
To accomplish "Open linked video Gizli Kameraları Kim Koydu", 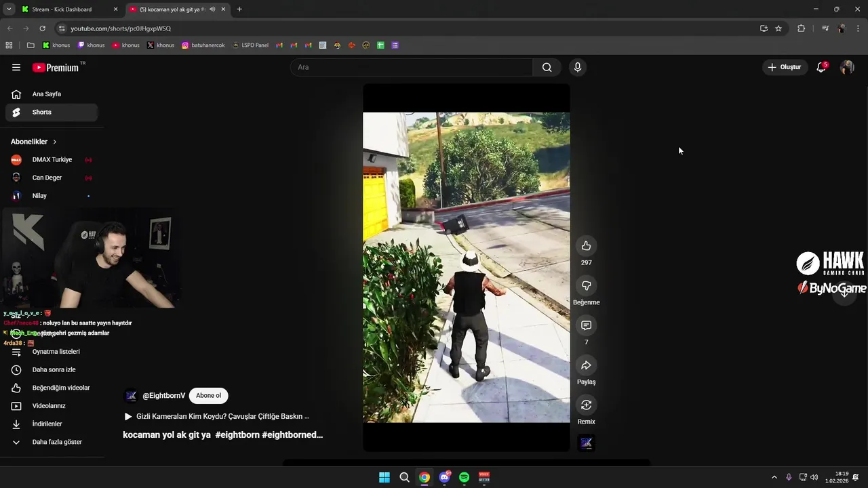I will pyautogui.click(x=216, y=417).
